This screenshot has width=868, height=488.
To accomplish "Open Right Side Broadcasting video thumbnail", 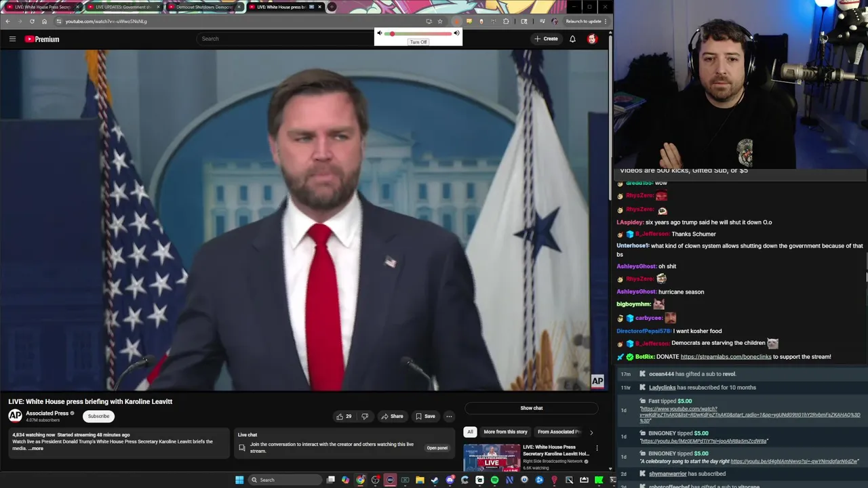I will pyautogui.click(x=492, y=457).
